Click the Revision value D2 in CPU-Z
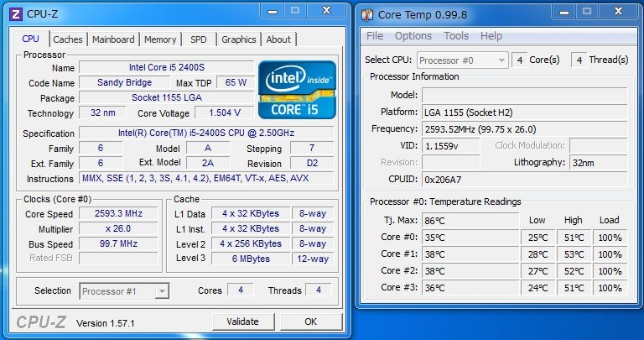This screenshot has height=340, width=644. pos(312,163)
